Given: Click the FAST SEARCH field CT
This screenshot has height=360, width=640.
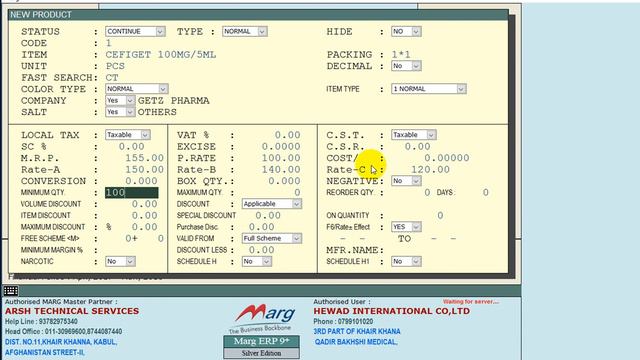Looking at the screenshot, I should [112, 78].
